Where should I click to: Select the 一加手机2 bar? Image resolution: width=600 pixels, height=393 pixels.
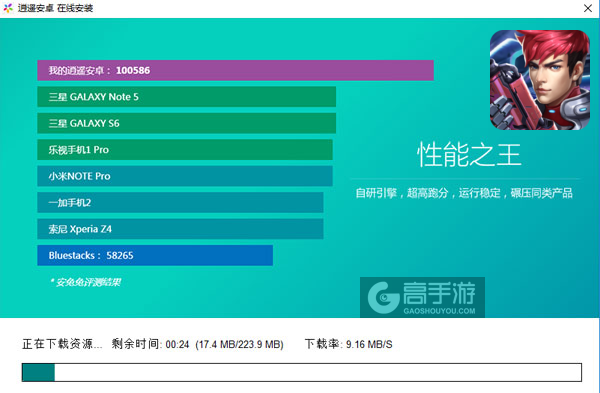(180, 202)
